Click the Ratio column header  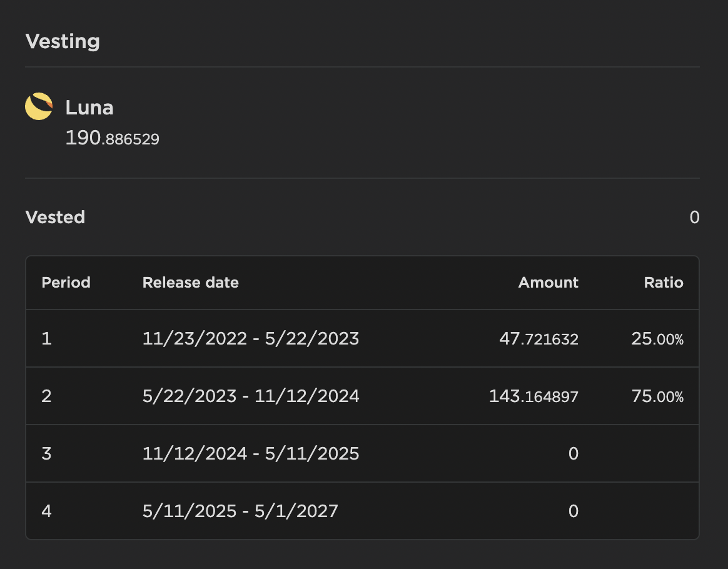[x=664, y=283]
